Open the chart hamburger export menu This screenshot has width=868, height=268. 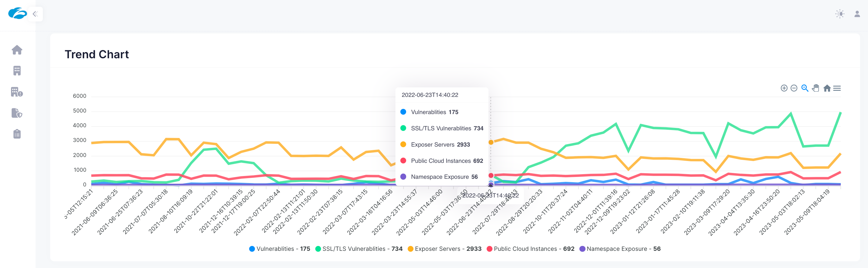coord(837,88)
